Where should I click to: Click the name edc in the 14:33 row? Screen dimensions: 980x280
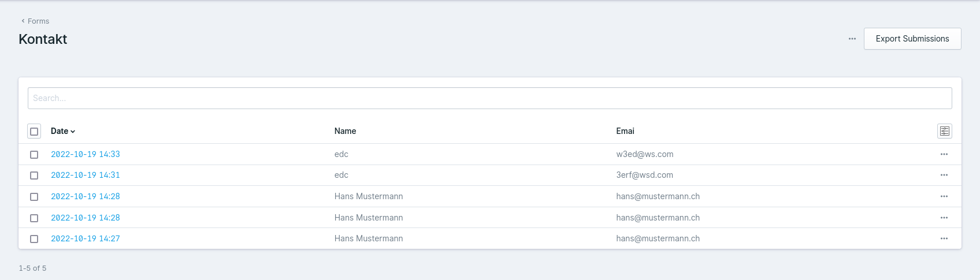[x=341, y=154]
